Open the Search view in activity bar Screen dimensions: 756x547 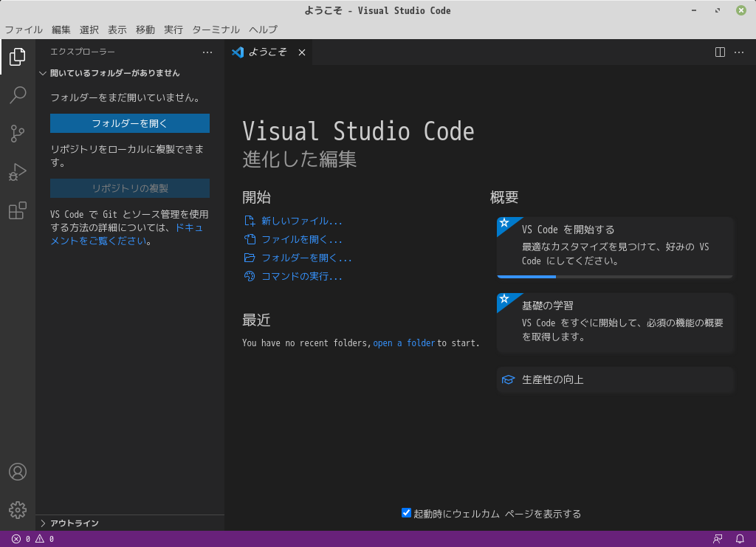point(18,95)
